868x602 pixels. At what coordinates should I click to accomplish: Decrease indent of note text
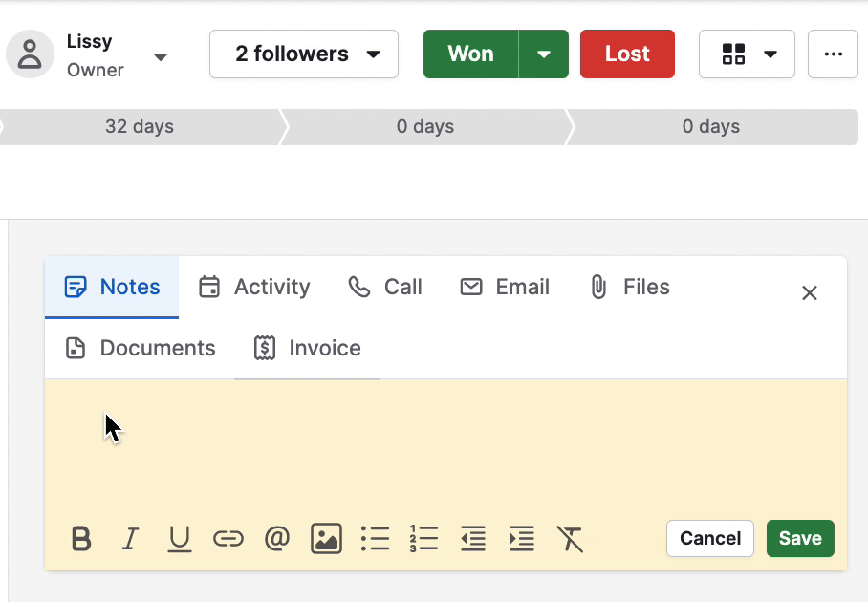tap(473, 538)
